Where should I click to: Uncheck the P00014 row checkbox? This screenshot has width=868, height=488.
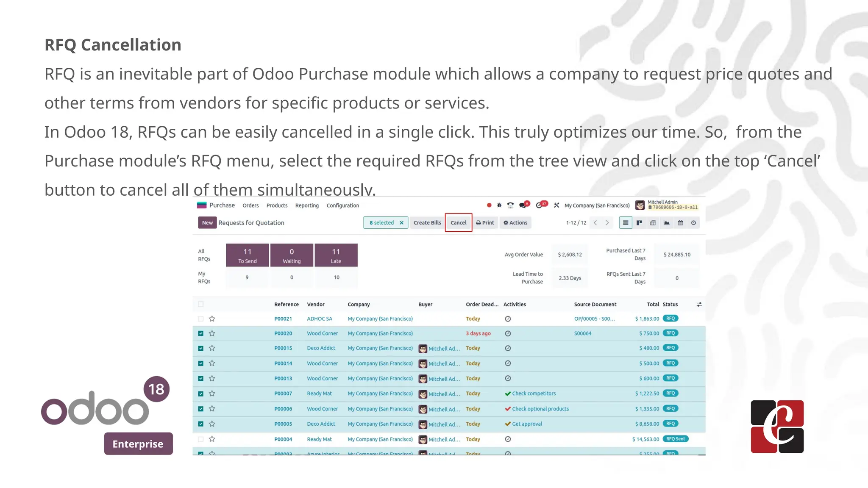point(201,363)
